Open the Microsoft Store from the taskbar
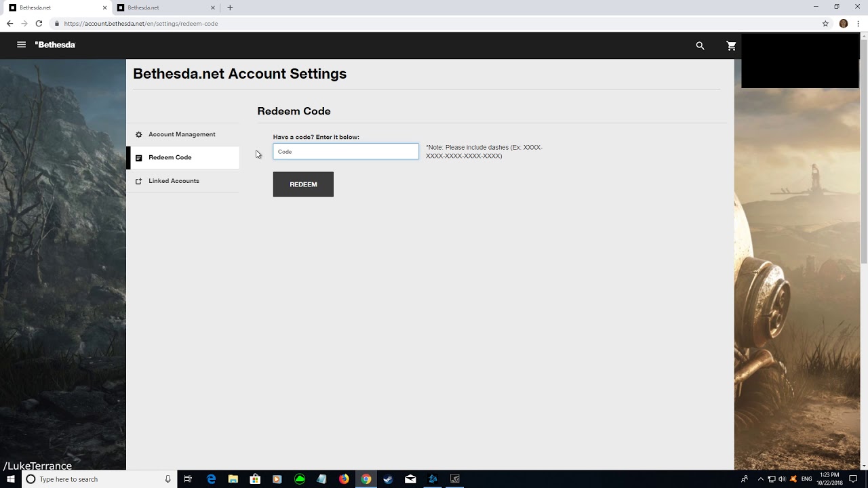Screen dimensions: 868x488 (255, 479)
